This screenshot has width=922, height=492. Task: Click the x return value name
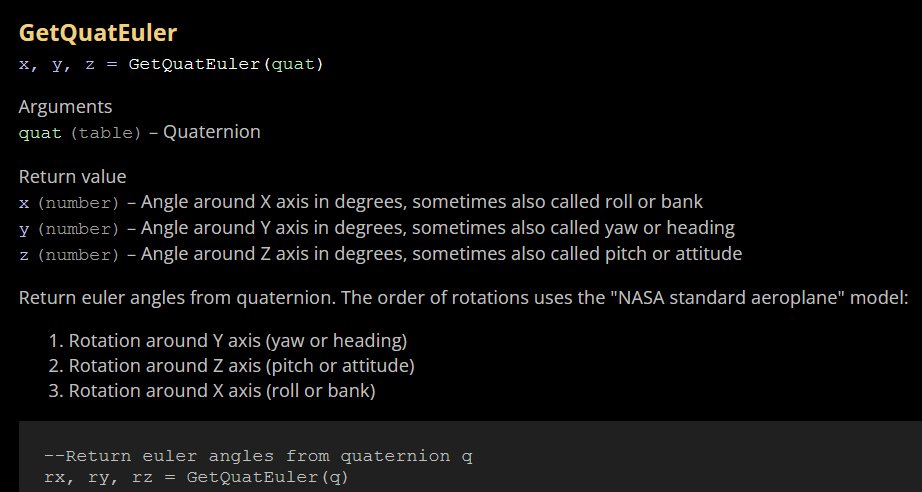coord(24,202)
